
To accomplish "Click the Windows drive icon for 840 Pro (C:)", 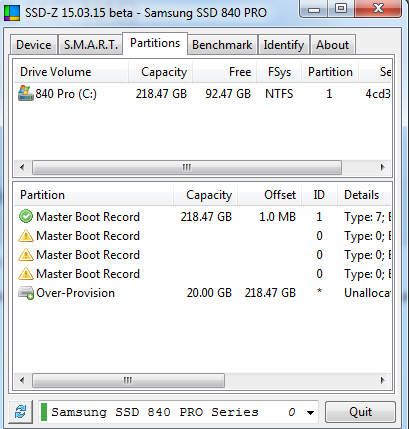I will click(x=26, y=93).
